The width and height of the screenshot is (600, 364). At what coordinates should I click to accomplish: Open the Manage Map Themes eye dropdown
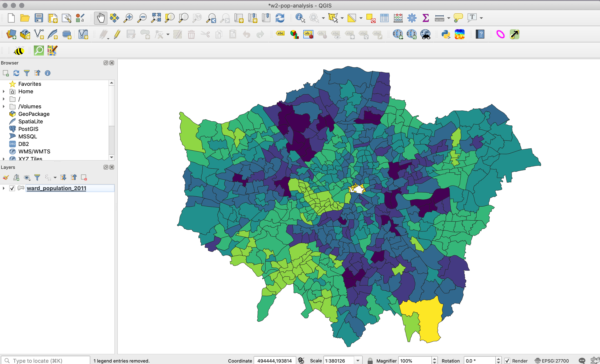27,178
